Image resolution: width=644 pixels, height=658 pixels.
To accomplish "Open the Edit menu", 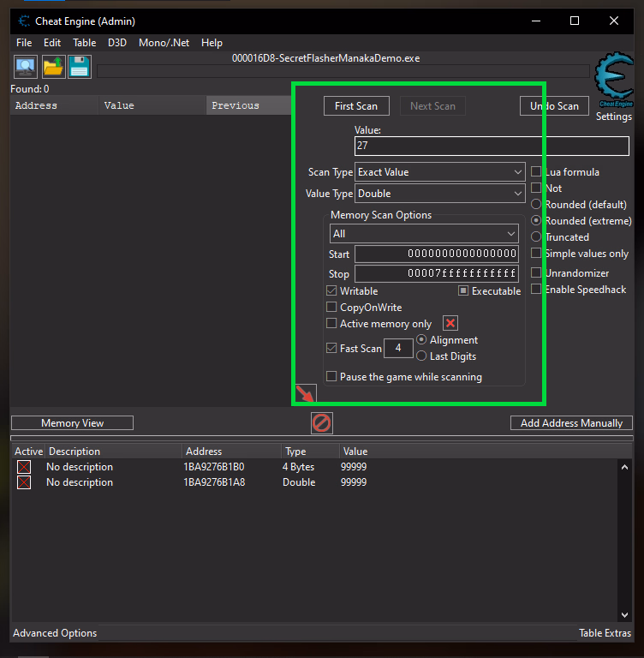I will (x=52, y=43).
